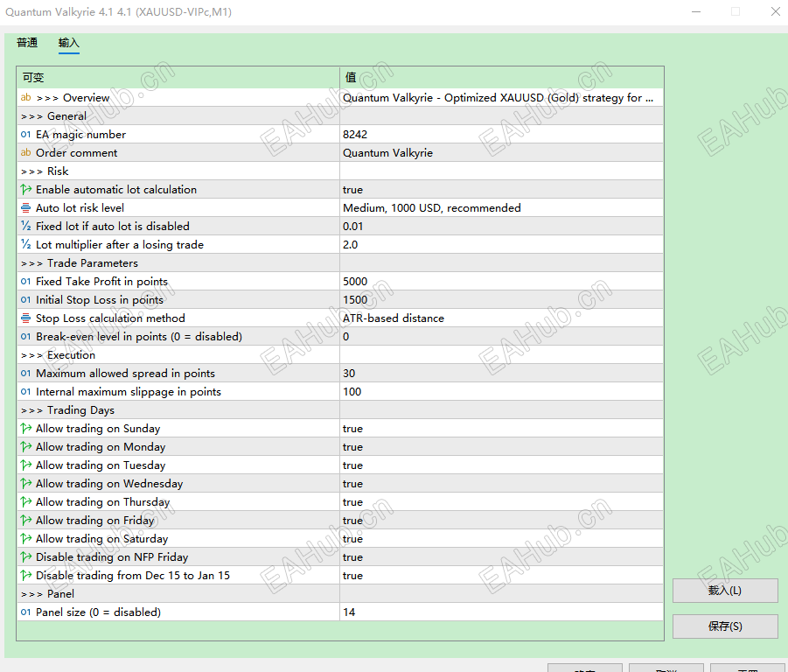Viewport: 788px width, 672px height.
Task: Click the bool icon of Disable trading on NFP Friday
Action: 25,556
